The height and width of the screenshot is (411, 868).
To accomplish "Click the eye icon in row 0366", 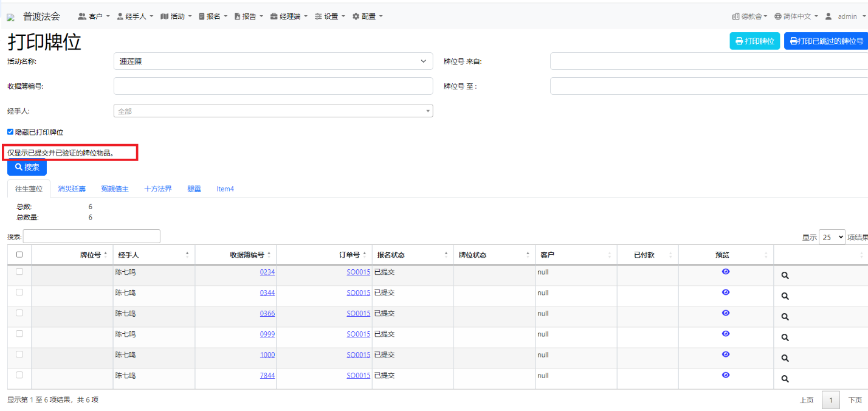I will coord(726,313).
